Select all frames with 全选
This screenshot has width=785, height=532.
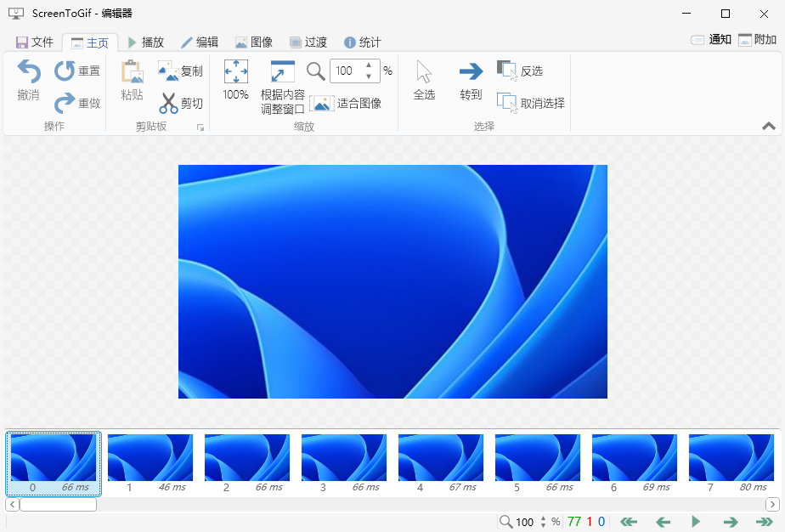(x=424, y=81)
